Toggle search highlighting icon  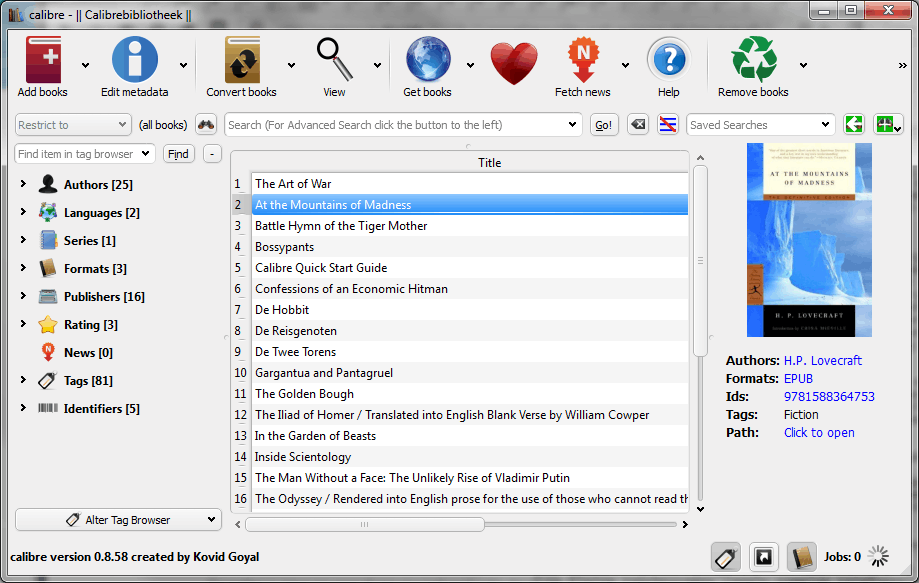668,125
